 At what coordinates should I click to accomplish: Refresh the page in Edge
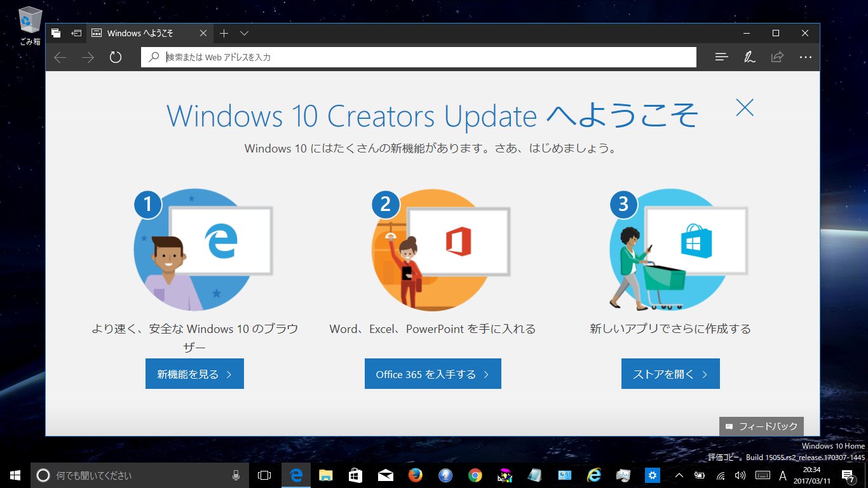[x=115, y=57]
